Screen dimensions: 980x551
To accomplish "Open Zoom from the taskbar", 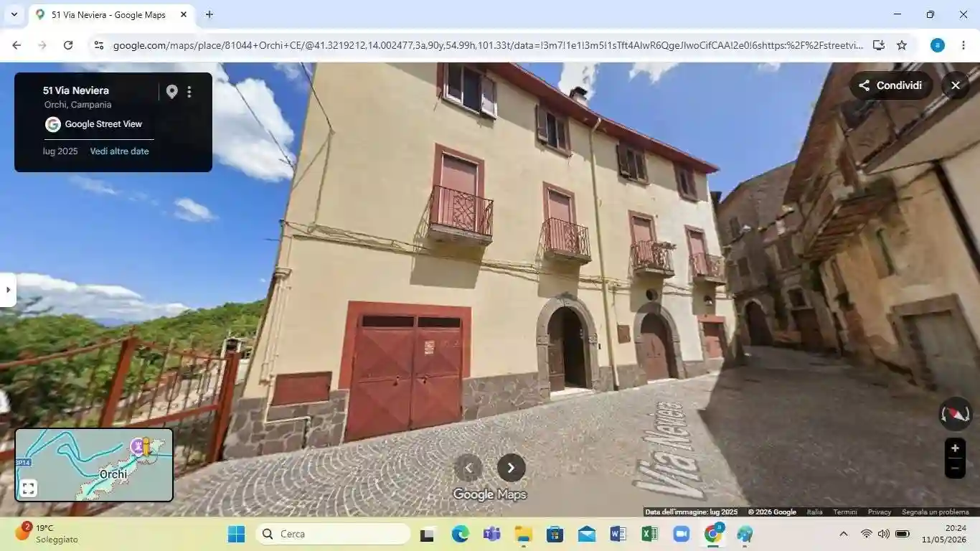I will [x=681, y=534].
